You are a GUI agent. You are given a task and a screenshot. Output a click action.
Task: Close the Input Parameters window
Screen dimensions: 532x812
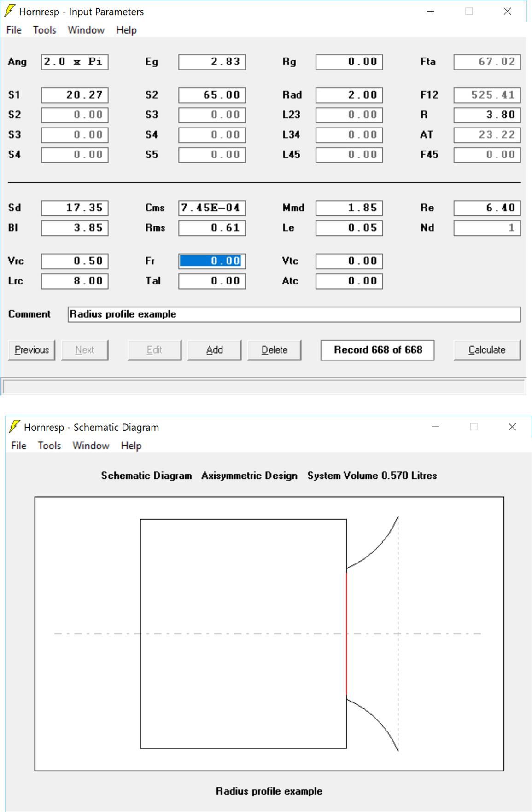point(507,11)
